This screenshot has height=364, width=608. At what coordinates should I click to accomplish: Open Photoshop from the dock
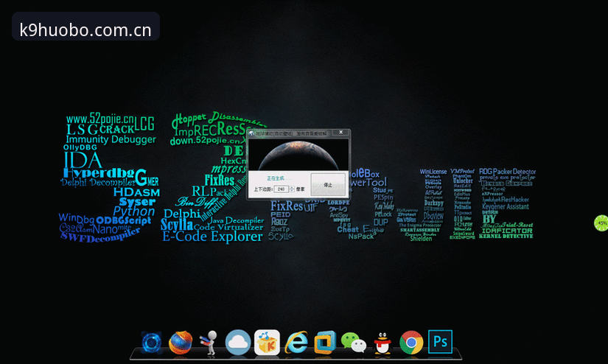(x=440, y=341)
